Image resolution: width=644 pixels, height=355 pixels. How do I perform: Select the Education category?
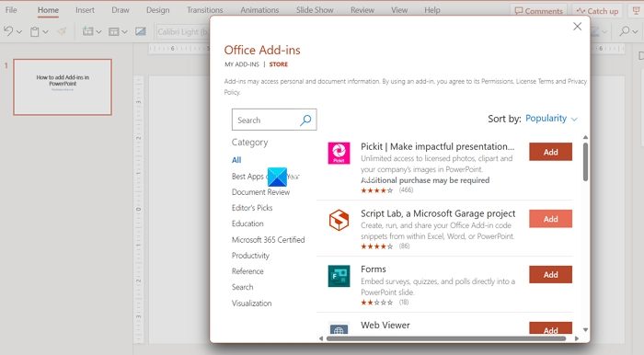tap(247, 223)
